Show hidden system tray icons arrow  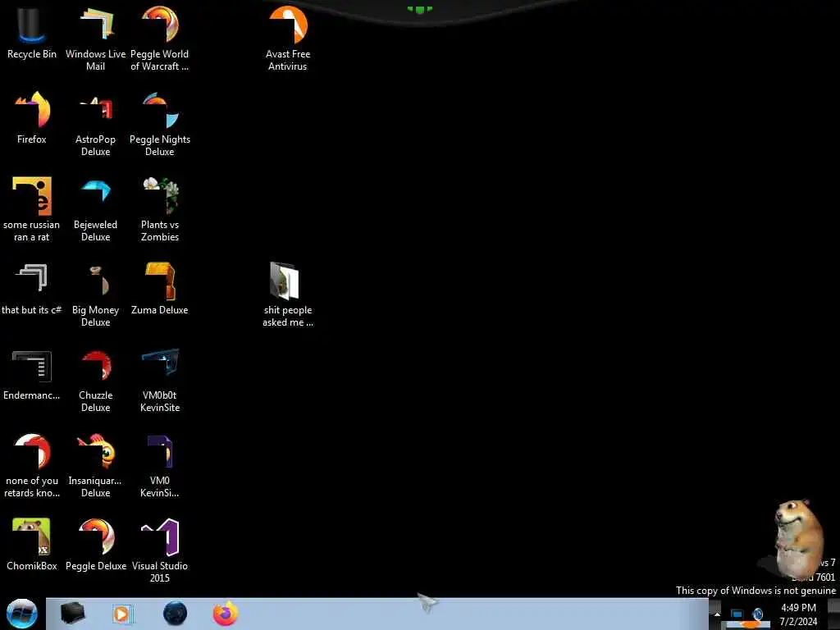point(717,614)
